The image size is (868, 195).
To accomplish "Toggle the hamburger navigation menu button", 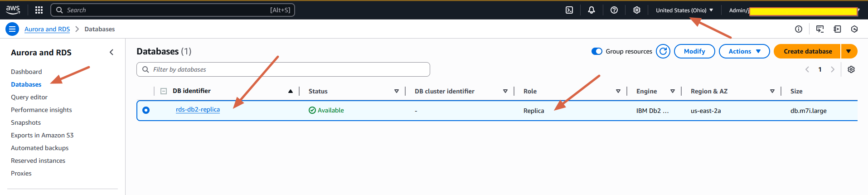I will [12, 29].
